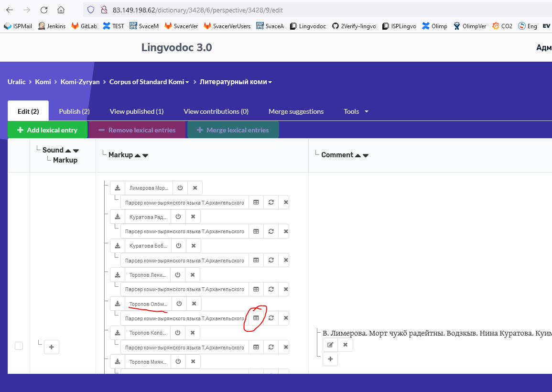Open the Merge suggestions tab
Screen dimensions: 552x392
point(296,111)
